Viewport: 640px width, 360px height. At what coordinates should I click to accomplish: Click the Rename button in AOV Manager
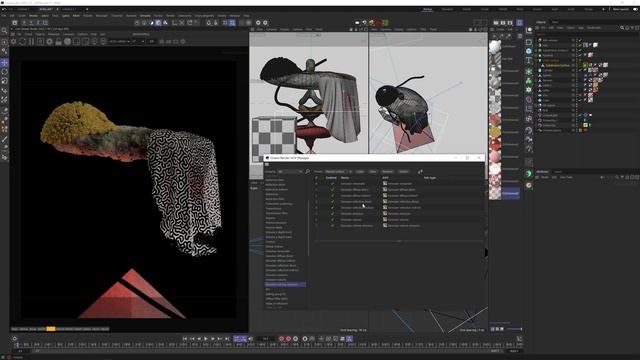click(387, 172)
